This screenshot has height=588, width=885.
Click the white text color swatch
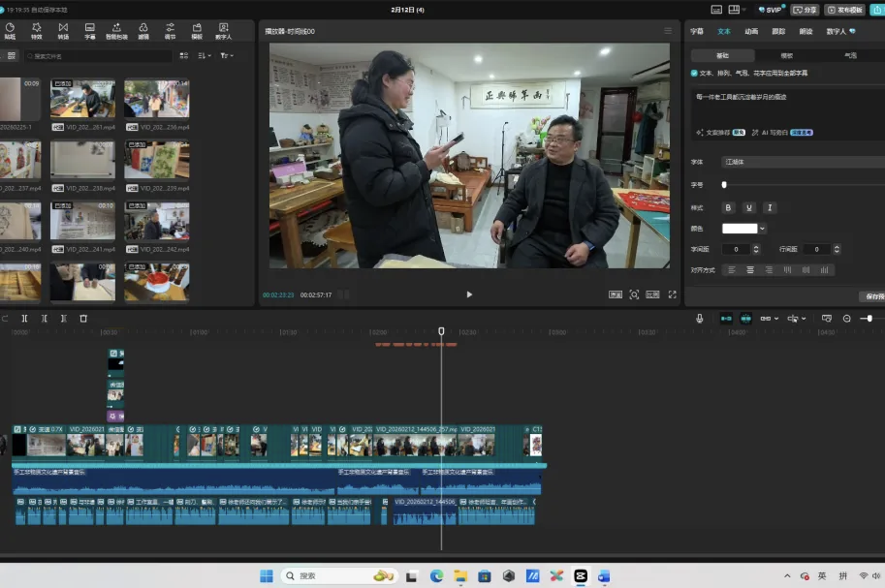point(739,229)
